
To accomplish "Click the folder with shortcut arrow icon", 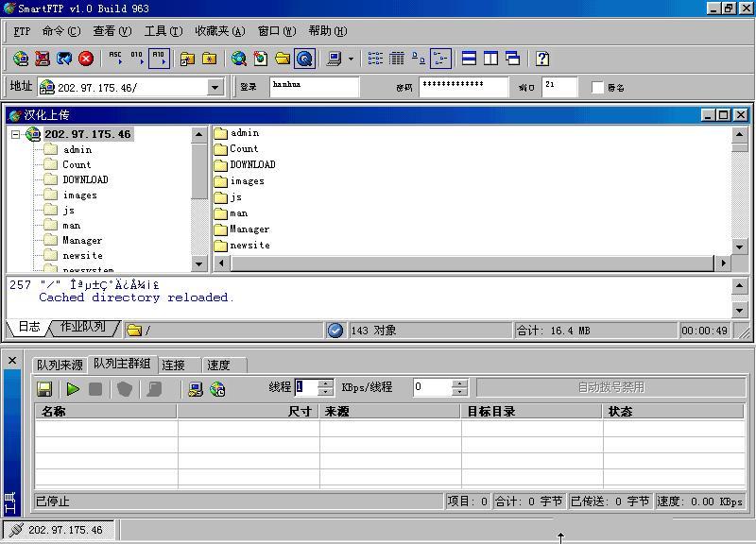I will [x=187, y=59].
